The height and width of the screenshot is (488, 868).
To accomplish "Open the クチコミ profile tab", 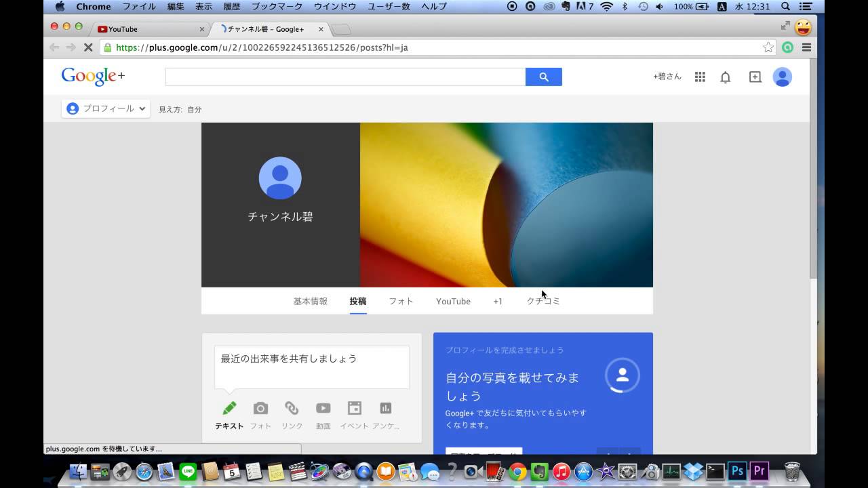I will coord(543,301).
